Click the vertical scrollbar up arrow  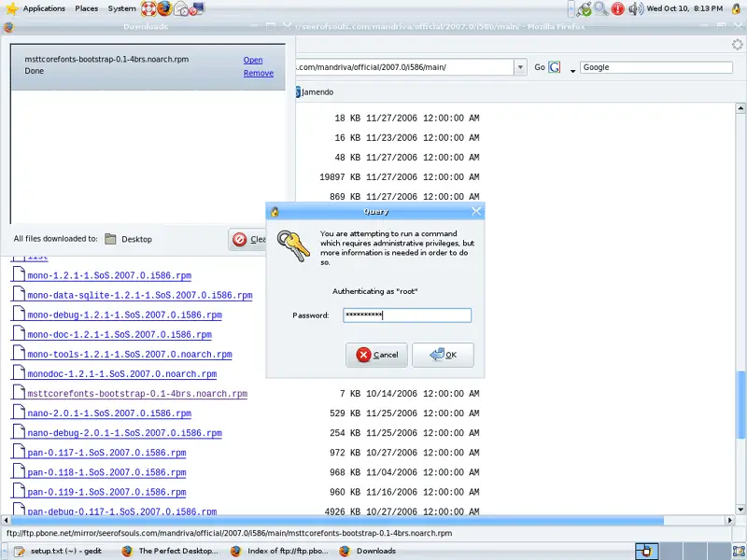(740, 108)
